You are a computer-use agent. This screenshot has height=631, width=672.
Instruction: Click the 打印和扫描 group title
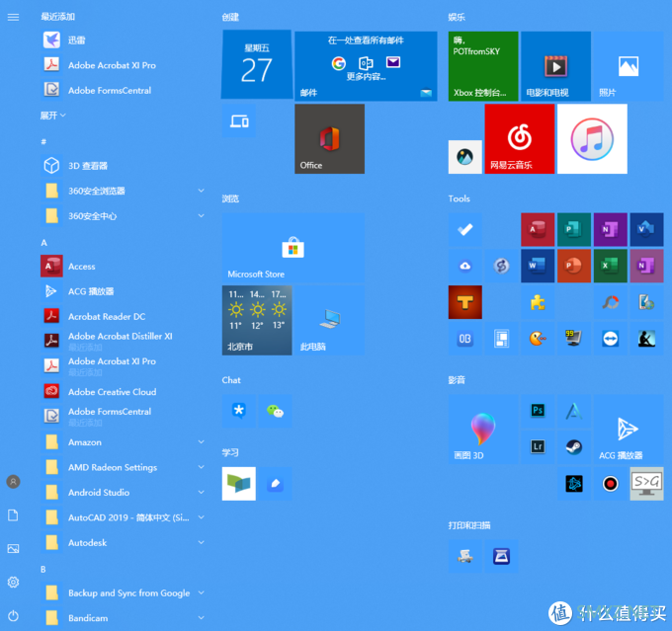(469, 525)
